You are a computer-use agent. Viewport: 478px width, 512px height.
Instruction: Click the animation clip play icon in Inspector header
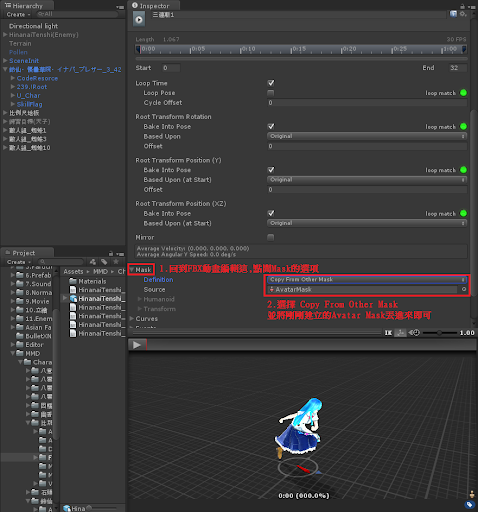click(x=139, y=20)
